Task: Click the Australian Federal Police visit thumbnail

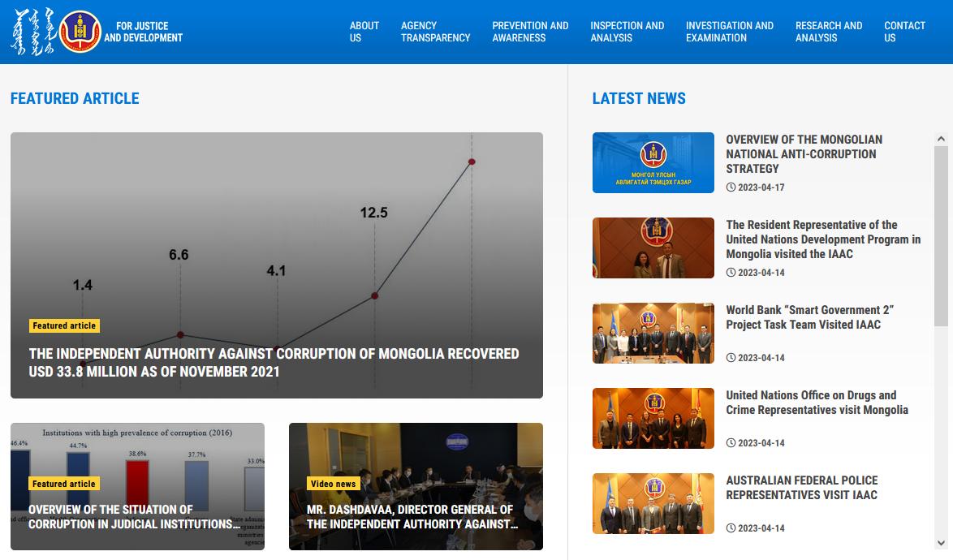Action: coord(653,503)
